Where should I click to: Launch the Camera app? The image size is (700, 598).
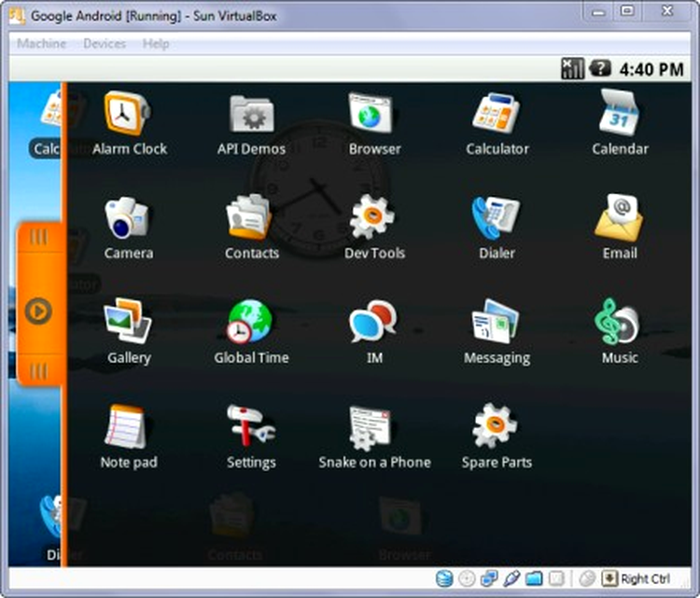tap(129, 228)
